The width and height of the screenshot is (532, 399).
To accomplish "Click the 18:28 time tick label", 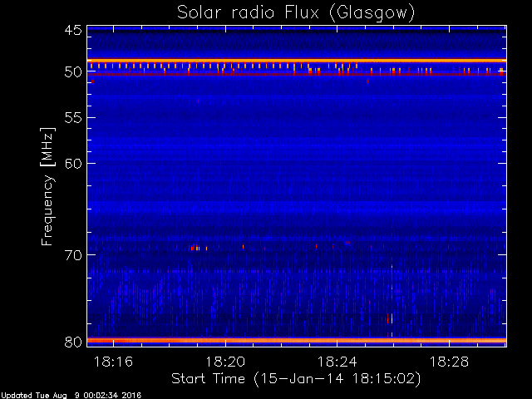I will 449,362.
